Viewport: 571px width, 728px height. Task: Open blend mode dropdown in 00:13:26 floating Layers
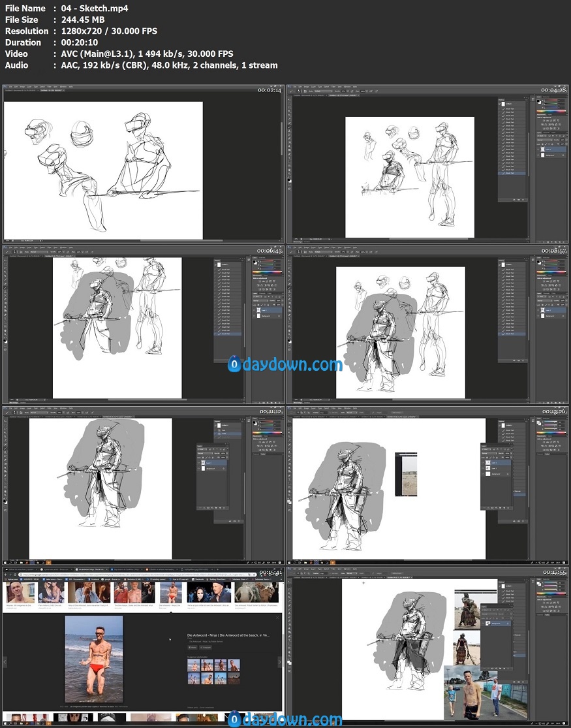tap(489, 453)
